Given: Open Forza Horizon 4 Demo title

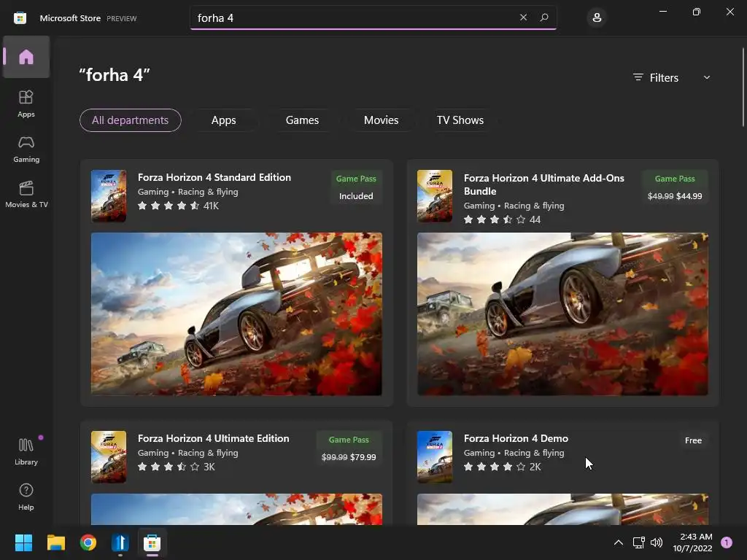Looking at the screenshot, I should tap(516, 438).
